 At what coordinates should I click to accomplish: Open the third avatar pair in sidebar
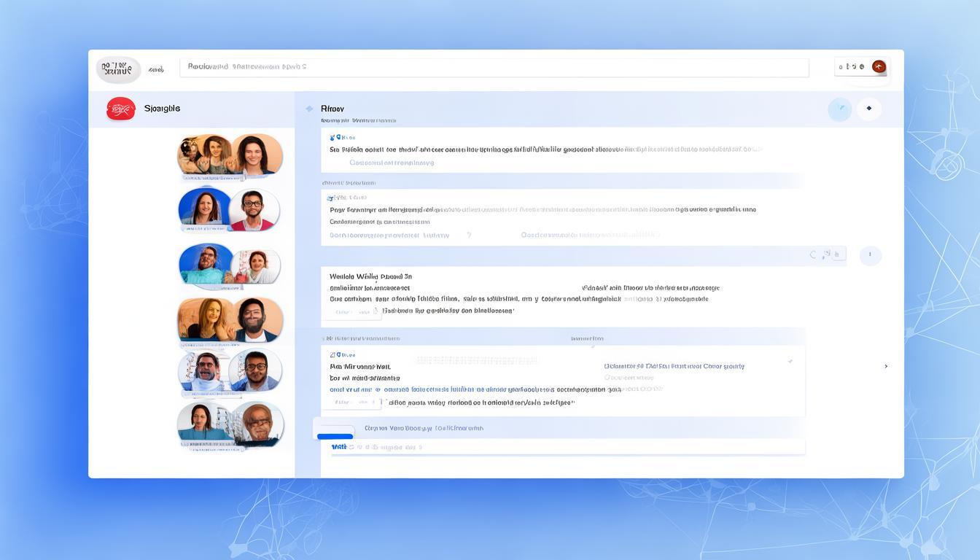pyautogui.click(x=230, y=265)
